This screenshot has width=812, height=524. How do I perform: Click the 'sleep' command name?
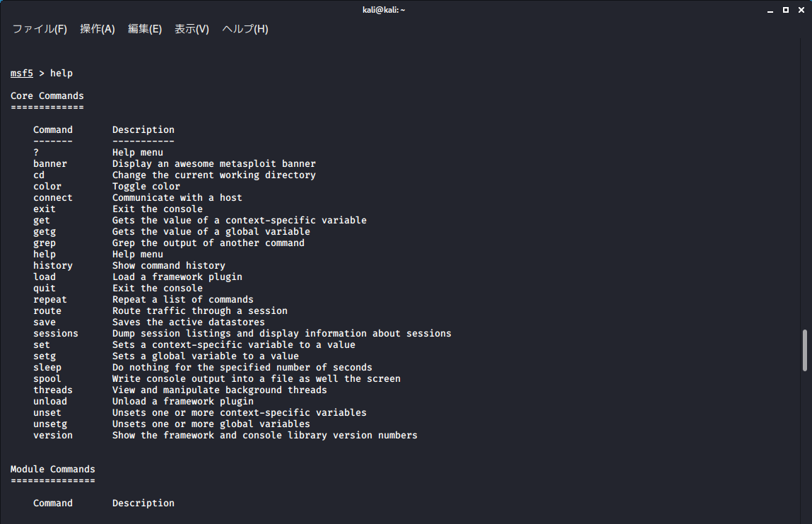tap(47, 368)
